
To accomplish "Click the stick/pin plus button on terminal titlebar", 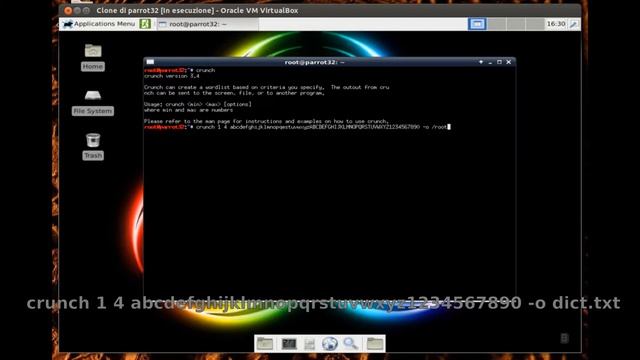I will (481, 62).
